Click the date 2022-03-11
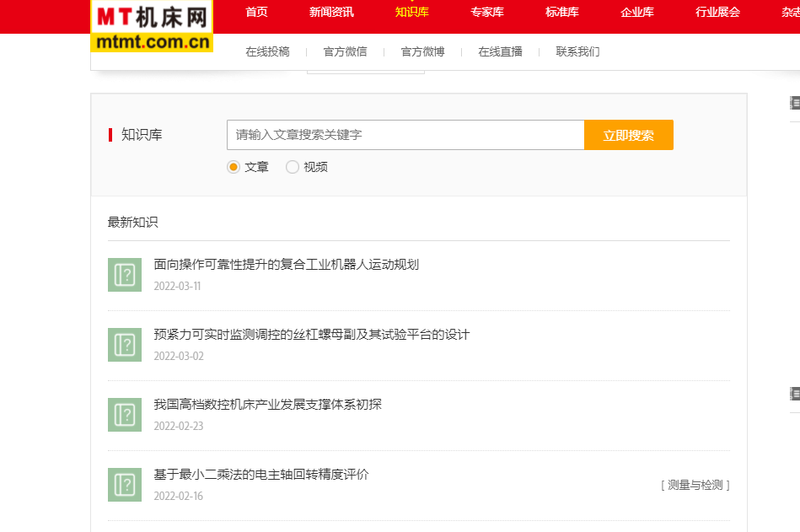Screen dimensions: 800x532 click(178, 286)
